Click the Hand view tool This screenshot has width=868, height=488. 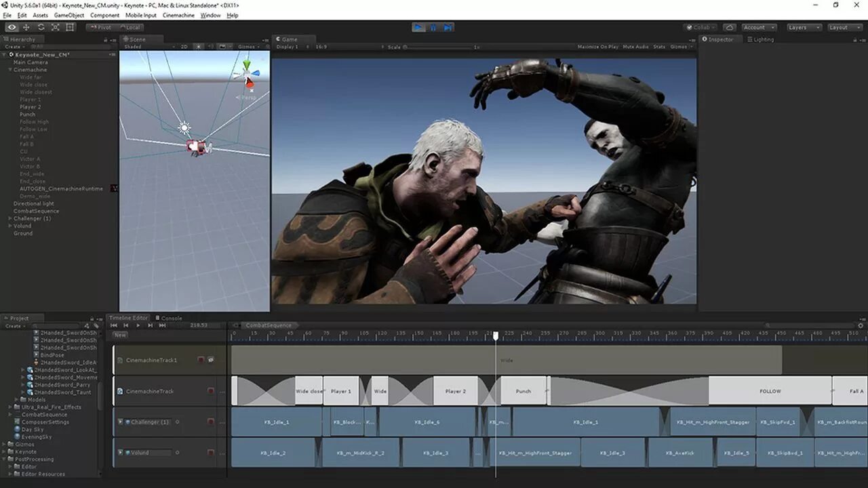pos(12,27)
